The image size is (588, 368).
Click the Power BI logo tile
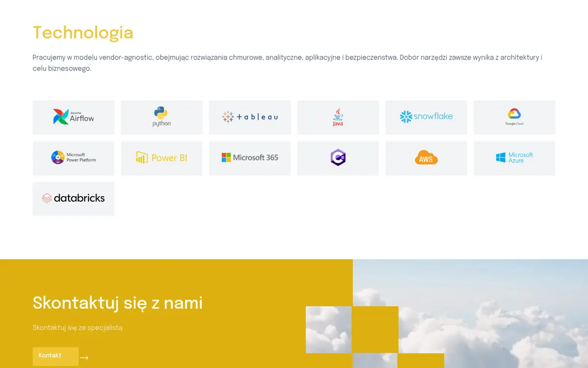click(162, 158)
